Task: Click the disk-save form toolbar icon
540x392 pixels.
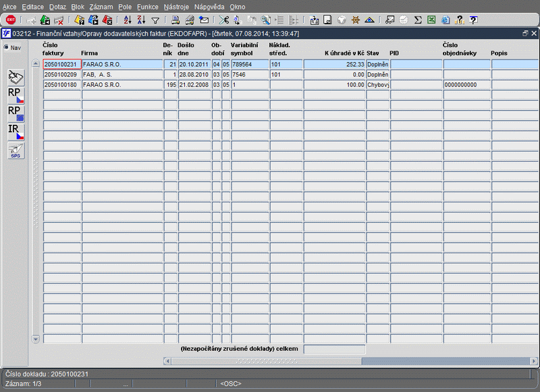Action: [x=314, y=20]
